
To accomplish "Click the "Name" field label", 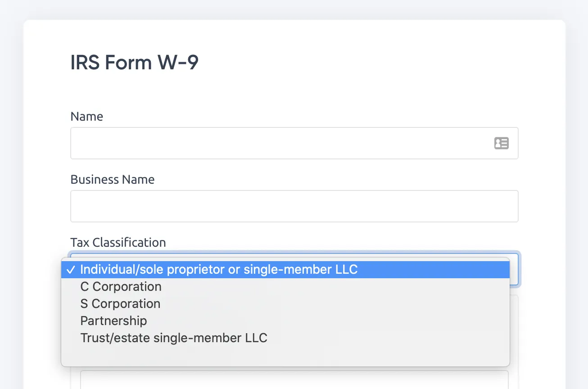I will pyautogui.click(x=86, y=116).
